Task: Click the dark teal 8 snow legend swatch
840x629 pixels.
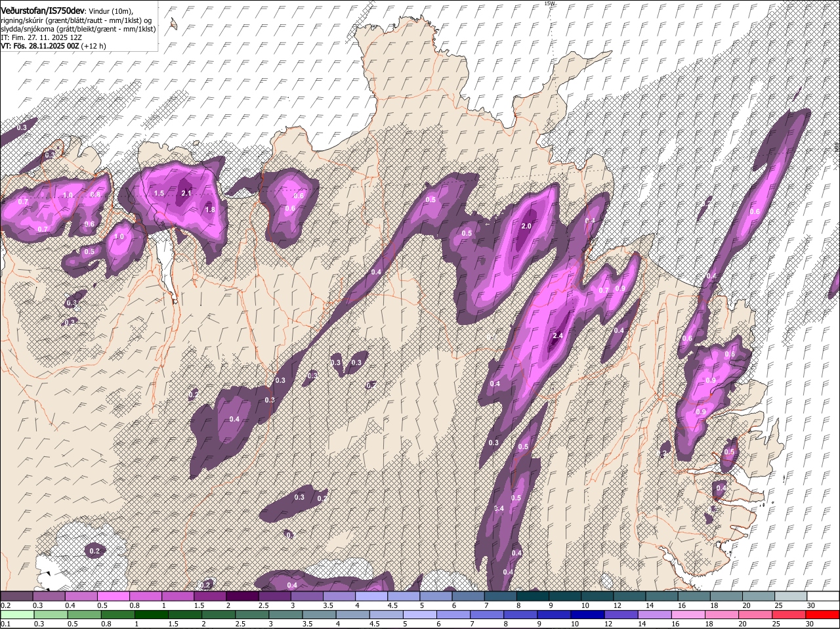Action: [532, 596]
